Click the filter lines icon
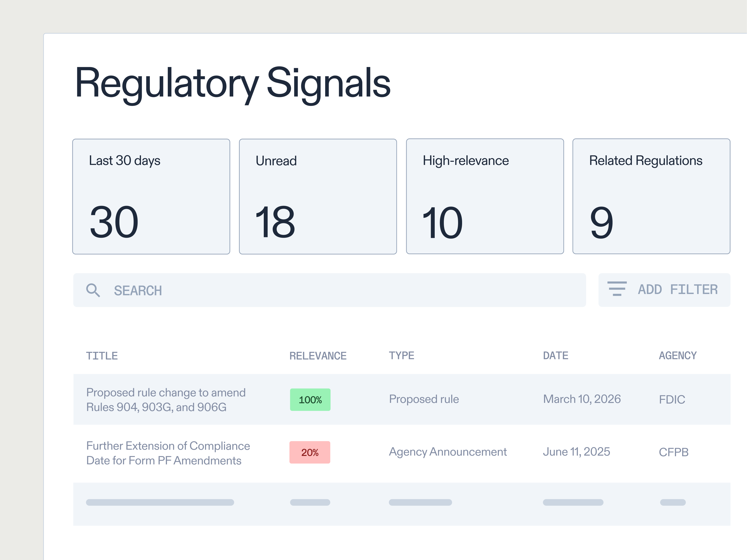Viewport: 747px width, 560px height. coord(617,289)
